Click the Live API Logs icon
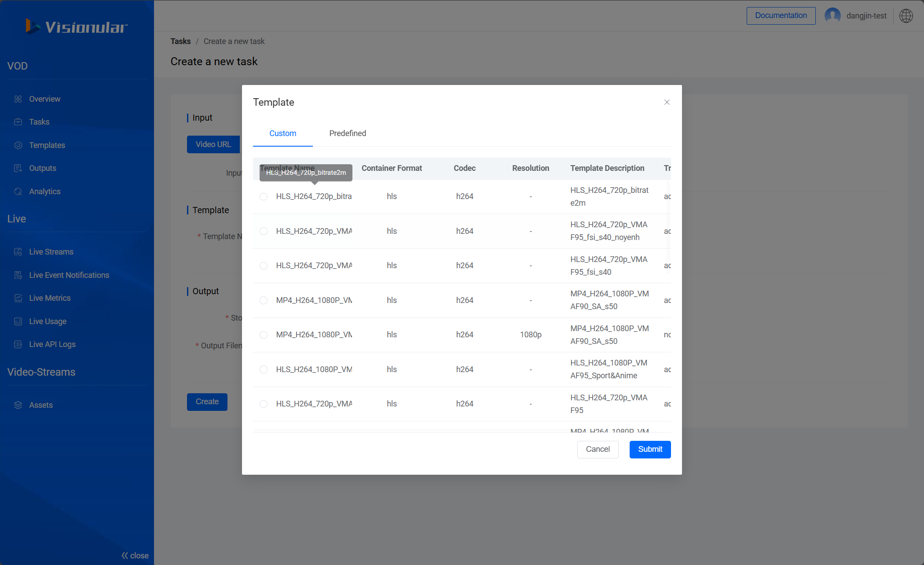The image size is (924, 565). (x=18, y=344)
